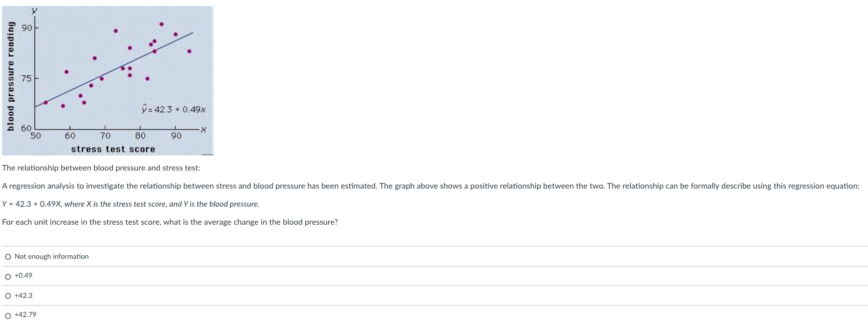Click the 75 tick label on y-axis
The width and height of the screenshot is (868, 327).
(27, 78)
